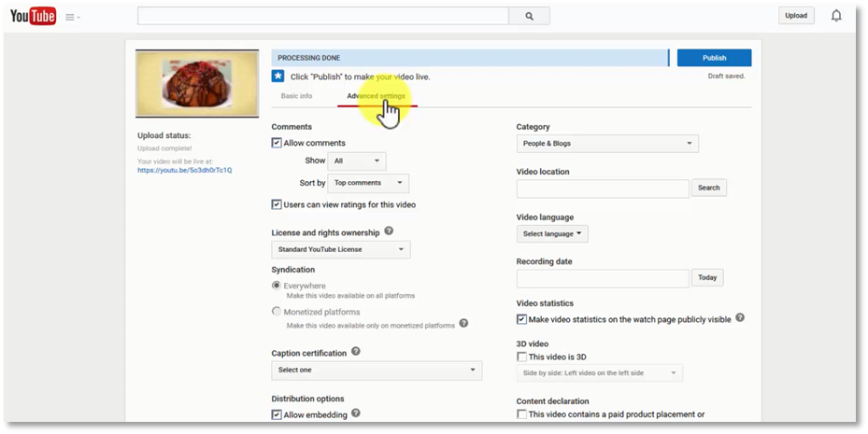Screen dimensions: 868x434
Task: Open the guide menu icon beside the logo
Action: click(73, 17)
